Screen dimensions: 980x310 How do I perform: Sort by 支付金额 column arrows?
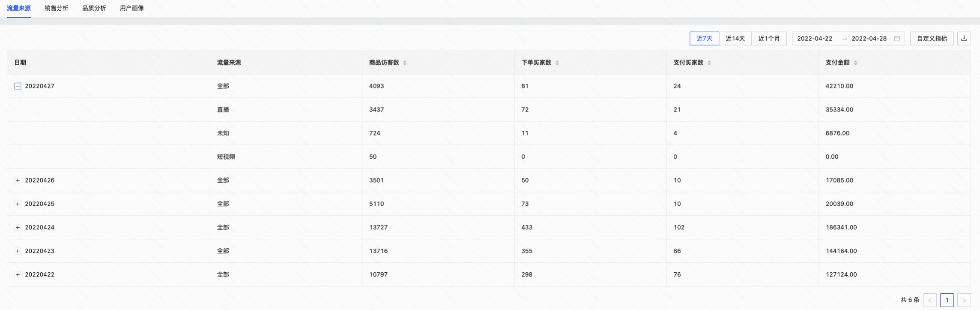coord(855,63)
